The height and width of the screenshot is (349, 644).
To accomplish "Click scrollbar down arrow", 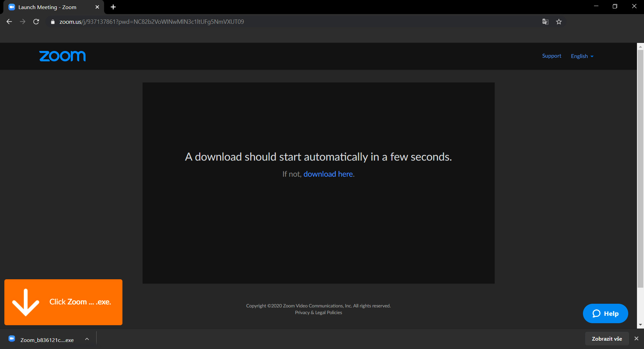I will 640,325.
